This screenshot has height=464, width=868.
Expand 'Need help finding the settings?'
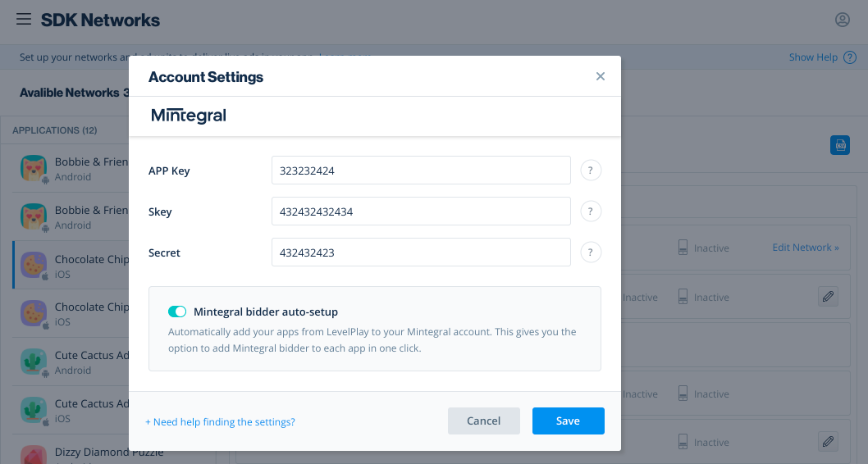[x=220, y=422]
